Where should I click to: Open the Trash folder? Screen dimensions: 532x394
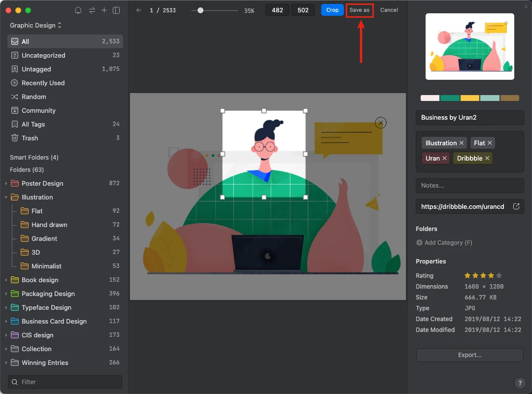30,138
